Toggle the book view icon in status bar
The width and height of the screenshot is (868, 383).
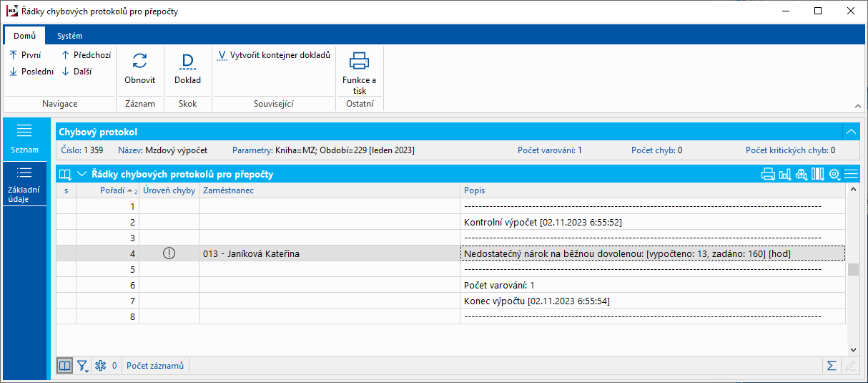coord(65,366)
